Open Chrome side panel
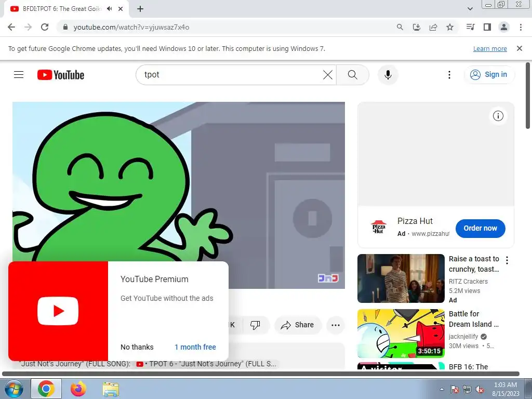532x399 pixels. 487,27
